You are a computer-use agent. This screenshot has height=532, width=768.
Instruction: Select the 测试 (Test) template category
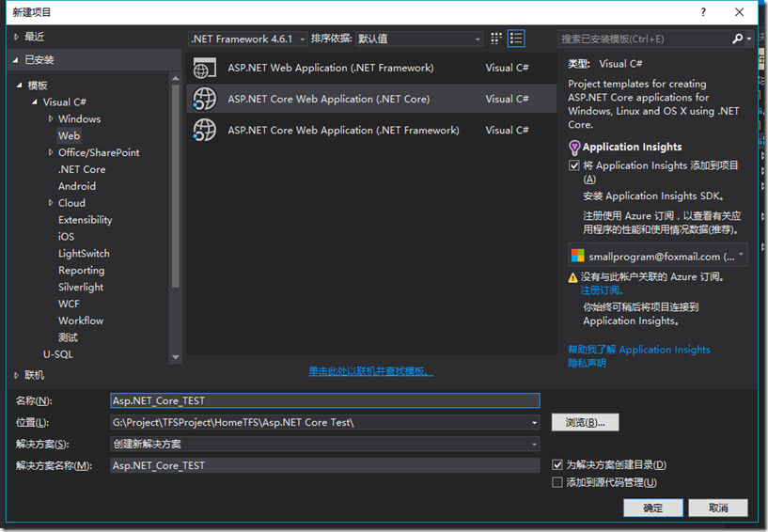(68, 337)
